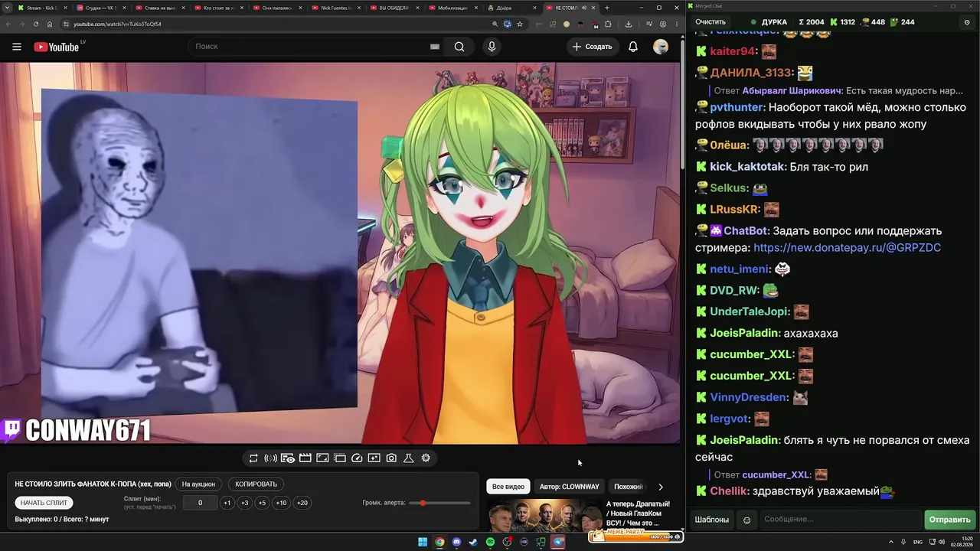Open the YouTube account avatar menu
Viewport: 980px width, 551px height.
(x=661, y=47)
